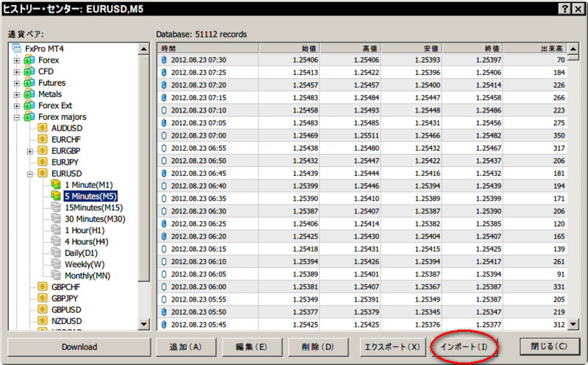Screen dimensions: 588x365
Task: Click the 1 Minute(M1) database icon
Action: tap(56, 185)
